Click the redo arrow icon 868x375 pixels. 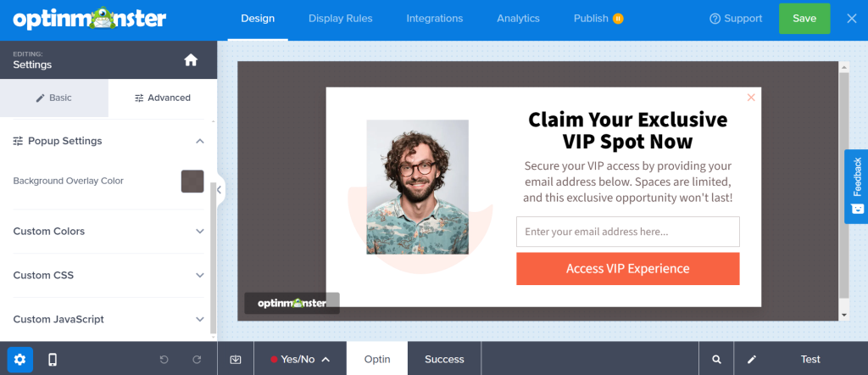(197, 360)
